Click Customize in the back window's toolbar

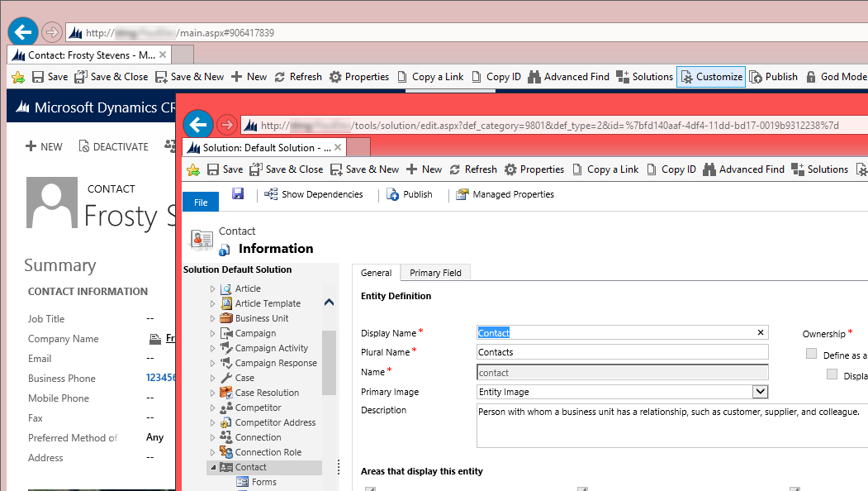(710, 77)
